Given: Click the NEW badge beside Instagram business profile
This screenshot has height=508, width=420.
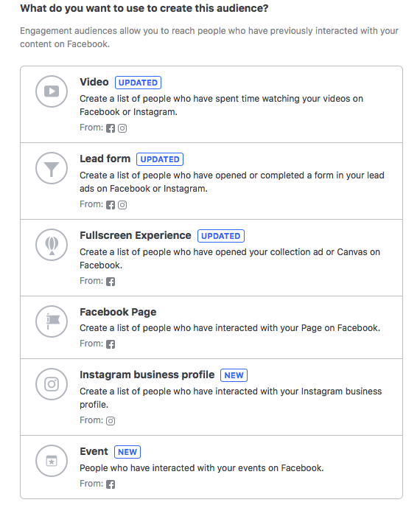Looking at the screenshot, I should pos(234,375).
